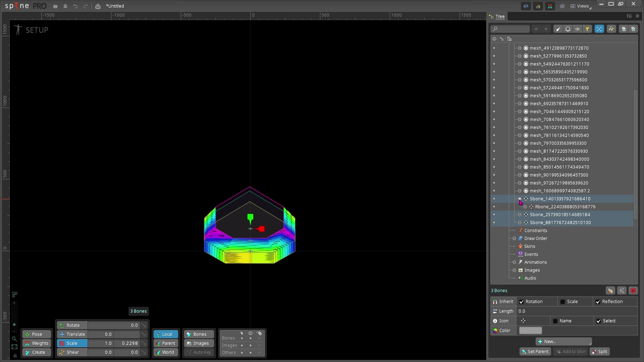Viewport: 644px width, 362px height.
Task: Activate the Shear transform tool
Action: click(72, 352)
